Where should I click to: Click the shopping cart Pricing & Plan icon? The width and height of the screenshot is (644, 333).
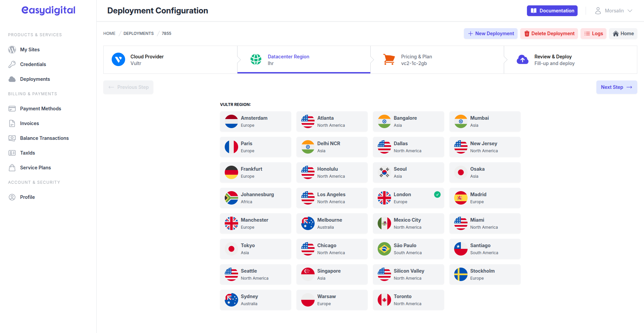pos(389,59)
